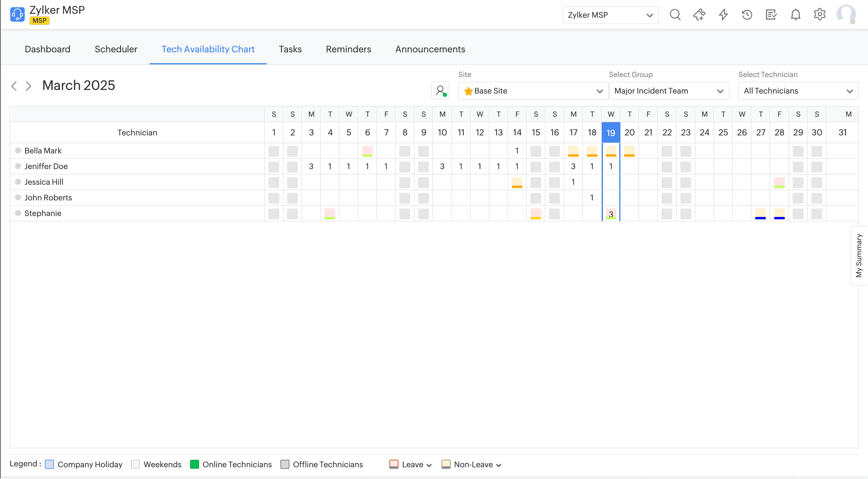Open the My Summary side panel
Viewport: 868px width, 479px height.
coord(859,256)
